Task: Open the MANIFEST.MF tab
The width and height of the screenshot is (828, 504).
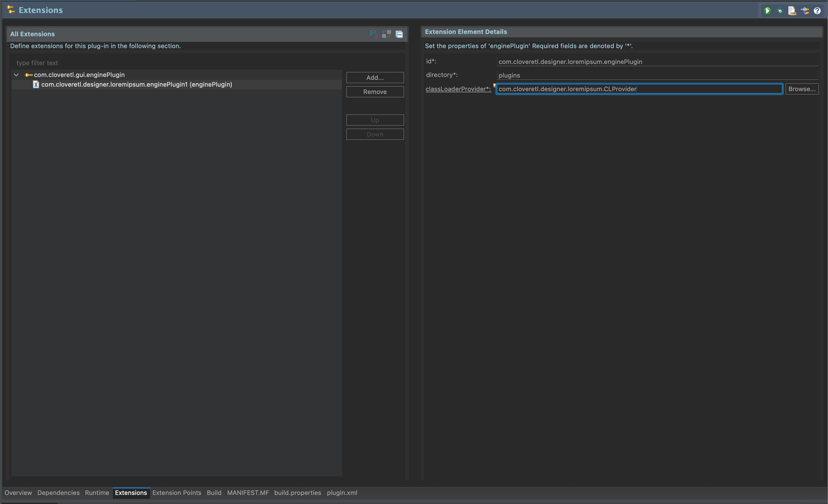Action: tap(248, 493)
